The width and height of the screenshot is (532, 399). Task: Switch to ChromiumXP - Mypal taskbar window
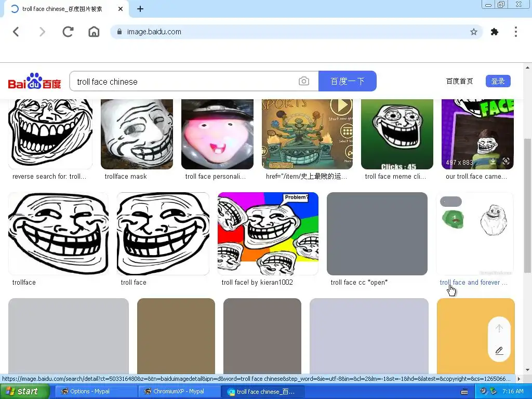point(179,392)
